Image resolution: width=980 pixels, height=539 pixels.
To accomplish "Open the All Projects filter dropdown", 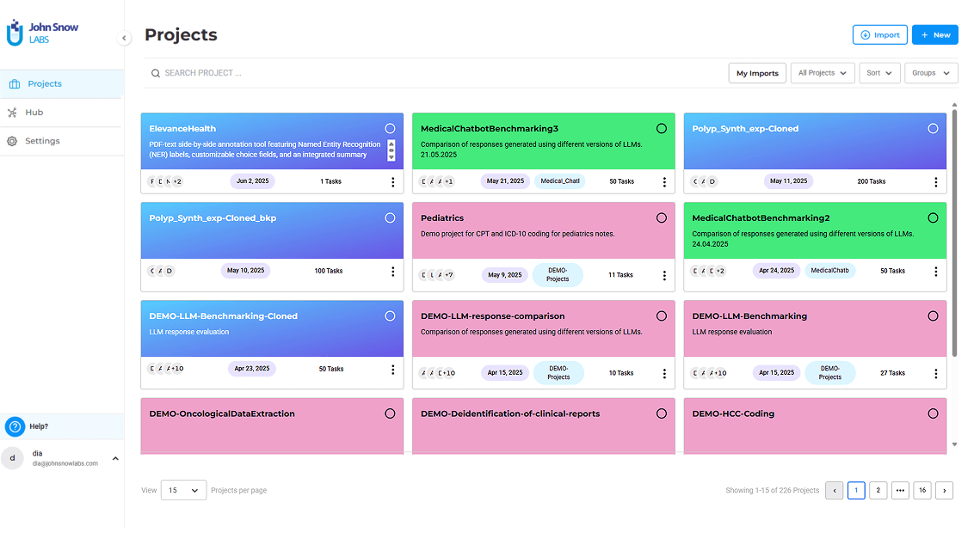I will click(823, 73).
